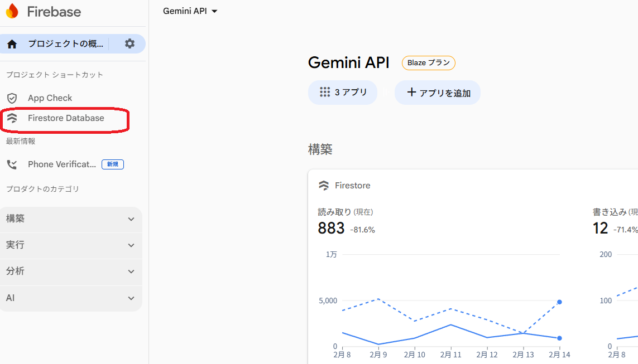Click the アプリを追加 button
Viewport: 638px width, 364px height.
click(438, 92)
